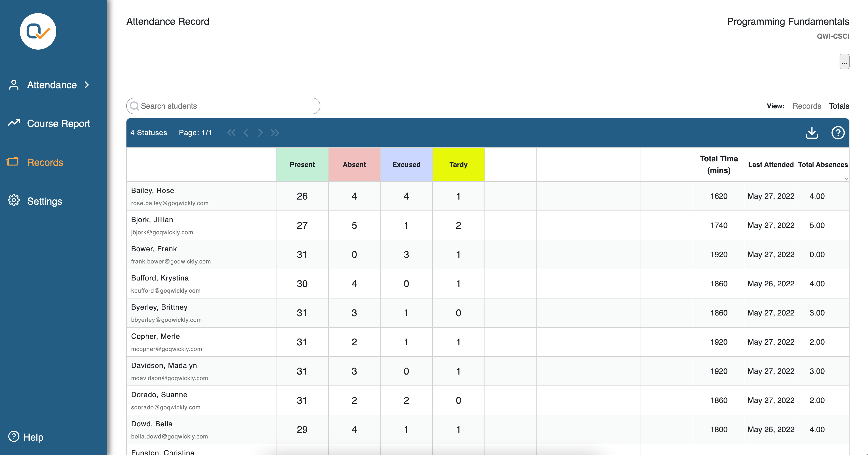The image size is (868, 455).
Task: Sort by Total Absences column arrow
Action: [x=846, y=179]
